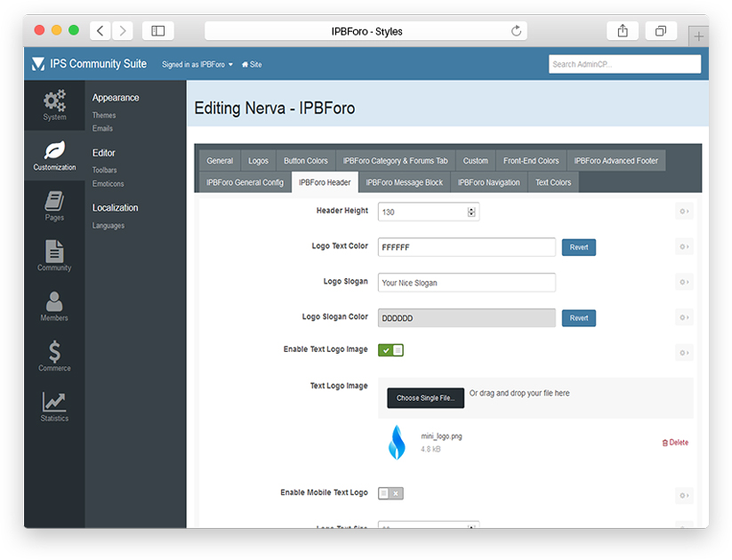Click the browser address bar
This screenshot has height=560, width=732.
click(x=366, y=31)
